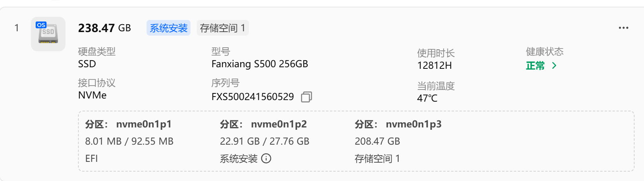Screen dimensions: 644x181
Task: Select the nvme0n1p2 partition entry
Action: click(x=279, y=124)
